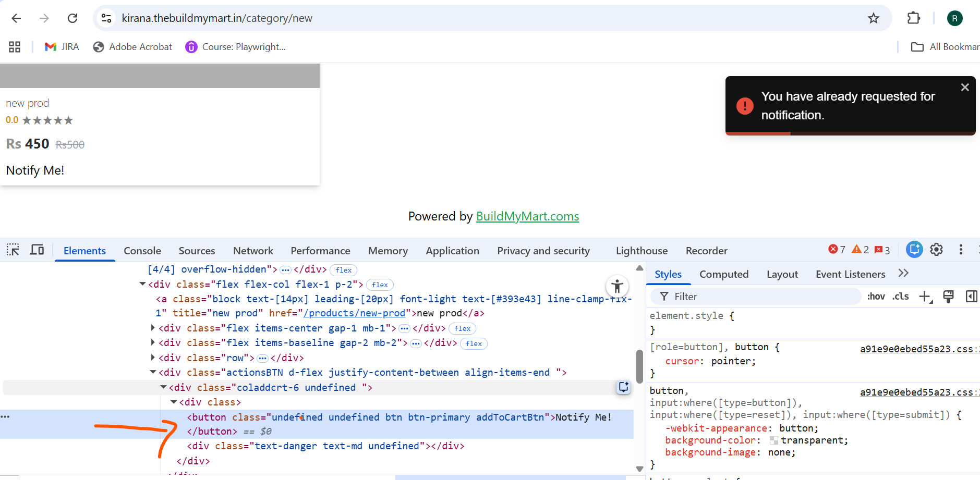Click the browser forward arrow
This screenshot has height=480, width=980.
(x=44, y=18)
